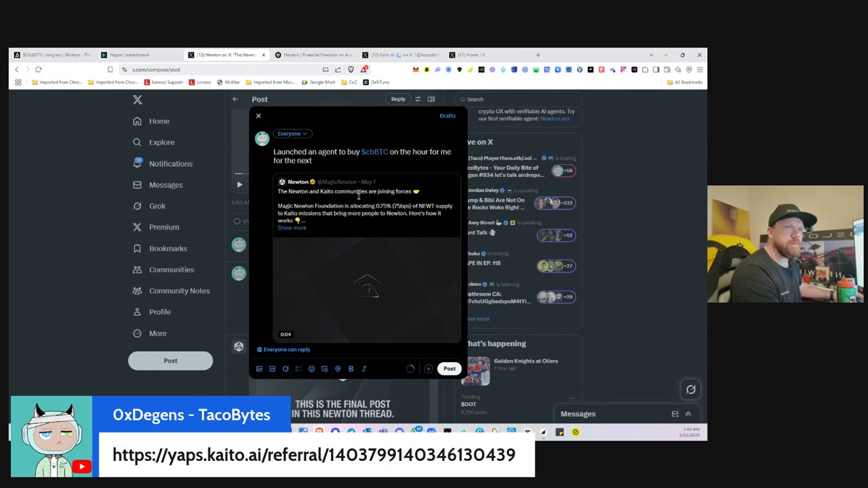The image size is (868, 488).
Task: Click the large sidebar Post button
Action: [170, 361]
